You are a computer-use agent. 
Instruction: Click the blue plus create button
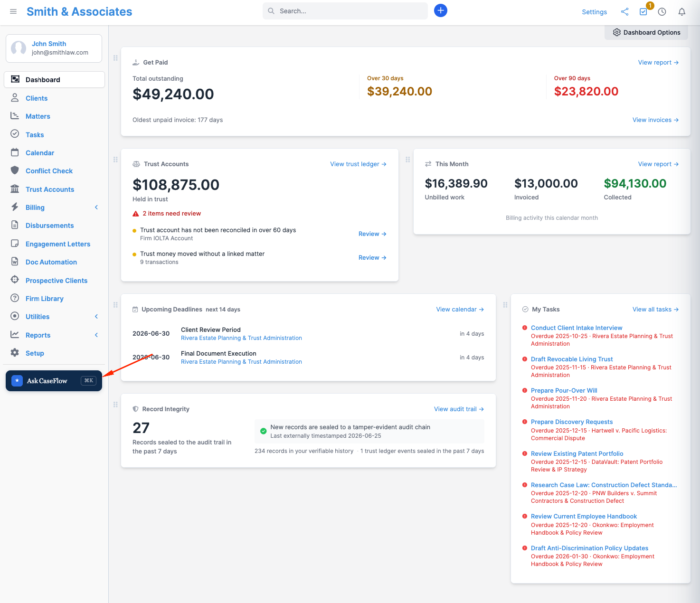pyautogui.click(x=441, y=10)
